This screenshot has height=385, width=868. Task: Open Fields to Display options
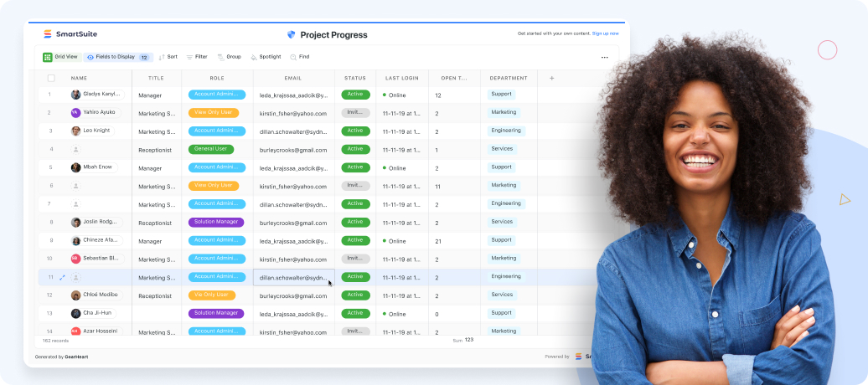pyautogui.click(x=118, y=57)
